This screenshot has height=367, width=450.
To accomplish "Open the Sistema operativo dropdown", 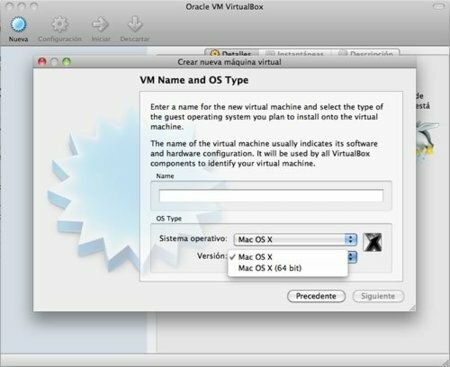I will pos(296,239).
